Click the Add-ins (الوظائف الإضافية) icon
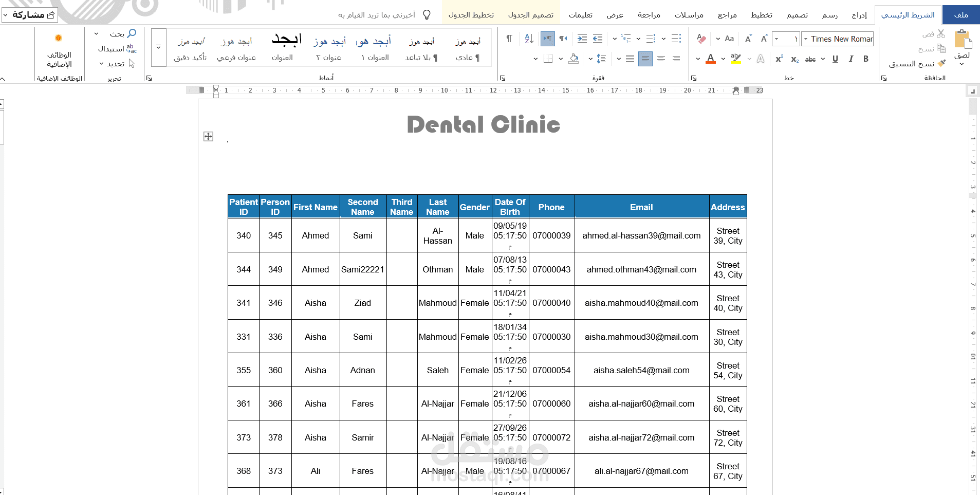The image size is (980, 495). click(59, 38)
